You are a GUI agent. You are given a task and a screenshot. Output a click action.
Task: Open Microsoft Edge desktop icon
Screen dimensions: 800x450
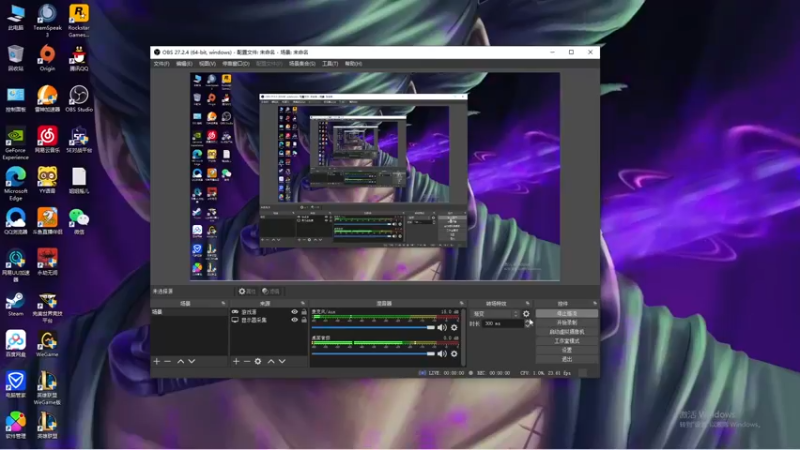pos(15,184)
